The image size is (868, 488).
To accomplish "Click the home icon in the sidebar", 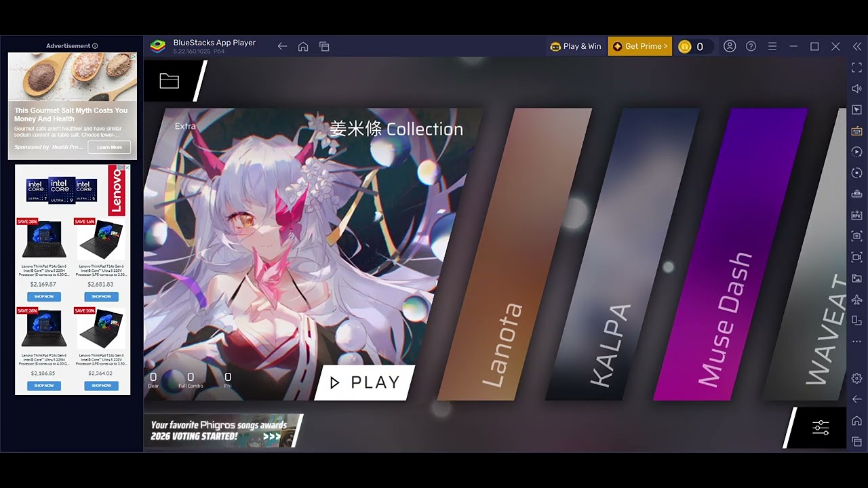I will (857, 421).
